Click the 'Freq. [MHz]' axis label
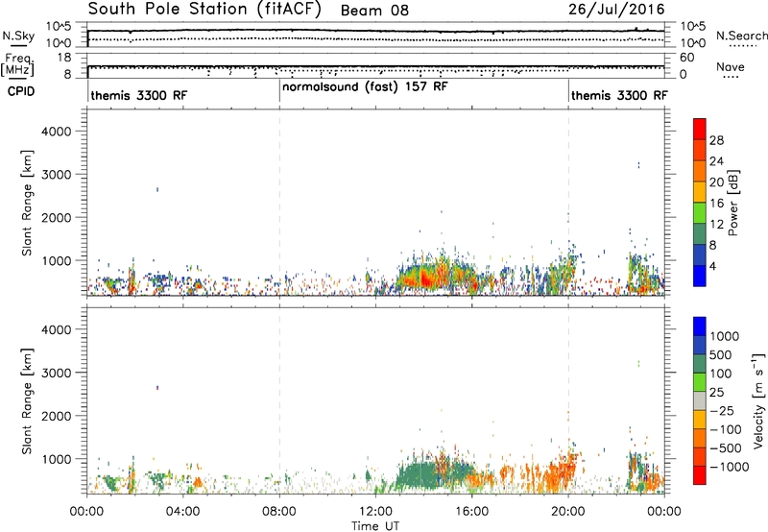The image size is (768, 532). (x=18, y=64)
